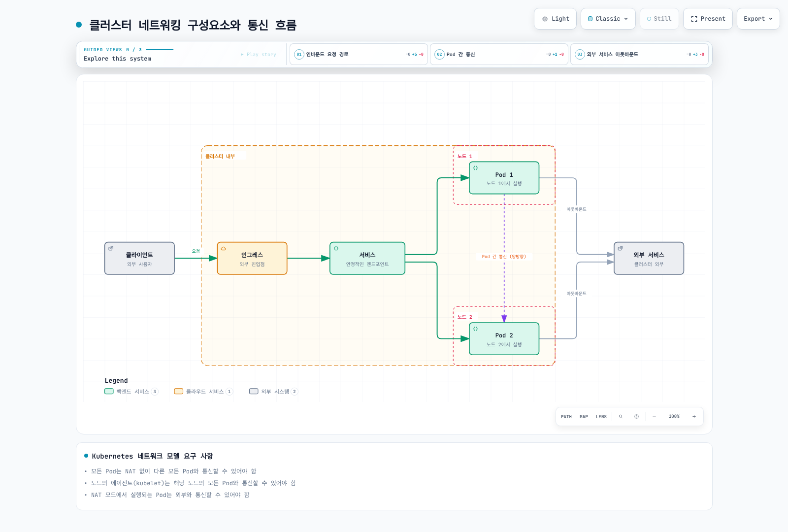Click the 백엔드 서비스 legend swatch
Image resolution: width=788 pixels, height=532 pixels.
[x=109, y=392]
